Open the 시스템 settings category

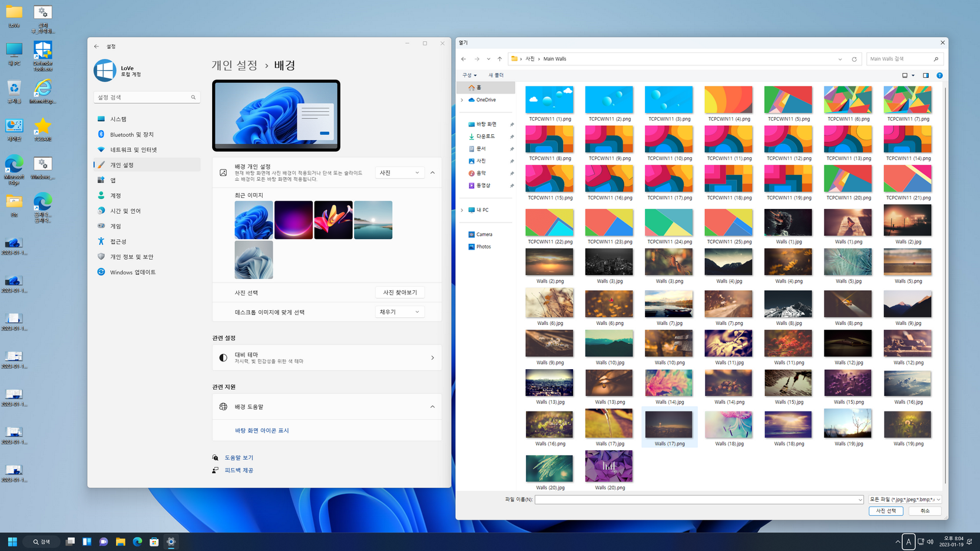coord(147,119)
